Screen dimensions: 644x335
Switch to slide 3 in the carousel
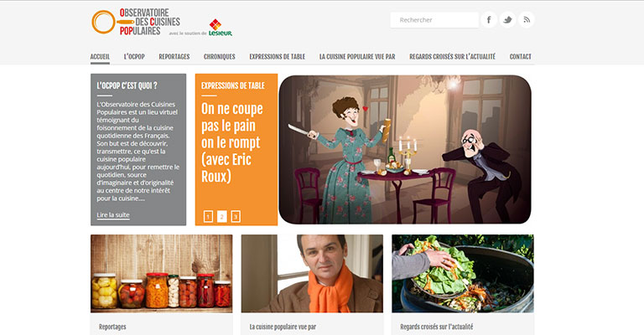[x=236, y=216]
